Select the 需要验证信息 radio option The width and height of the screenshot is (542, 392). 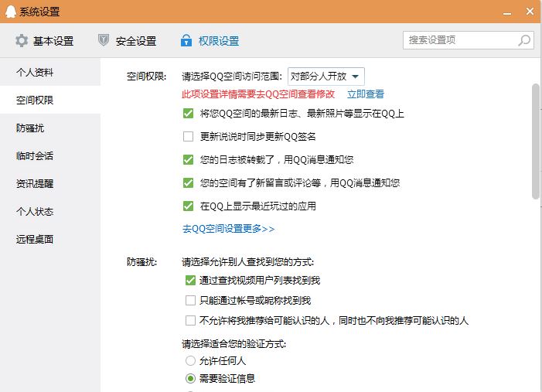[190, 379]
